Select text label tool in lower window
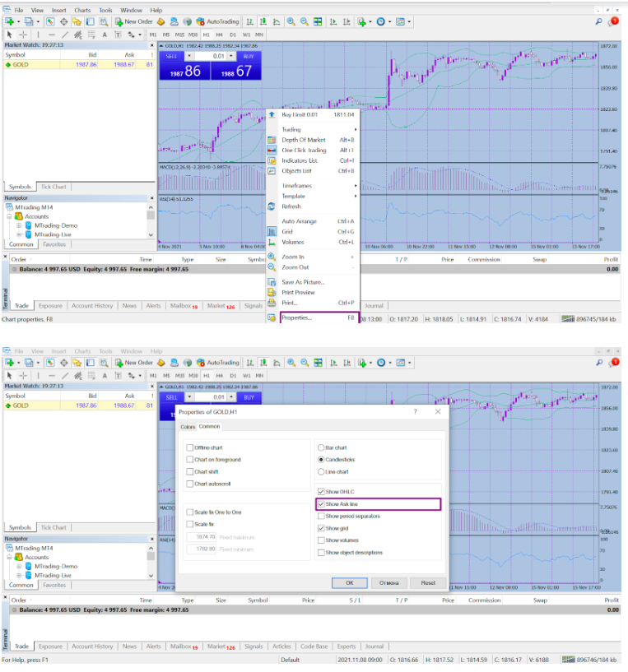Viewport: 628px width, 672px height. point(118,375)
